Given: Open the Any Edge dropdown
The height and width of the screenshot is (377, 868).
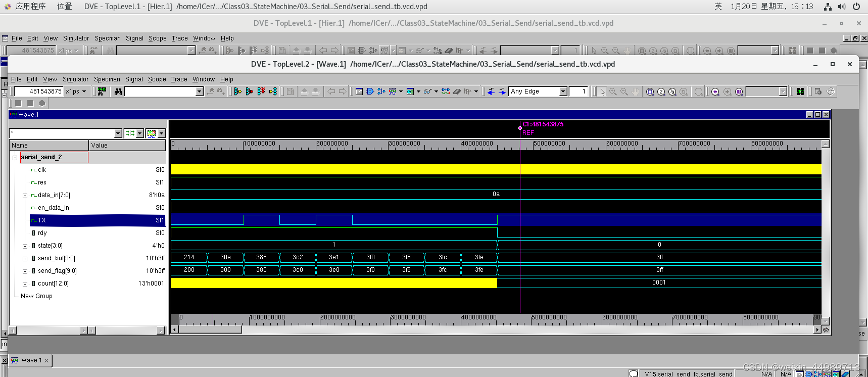Looking at the screenshot, I should [x=563, y=91].
